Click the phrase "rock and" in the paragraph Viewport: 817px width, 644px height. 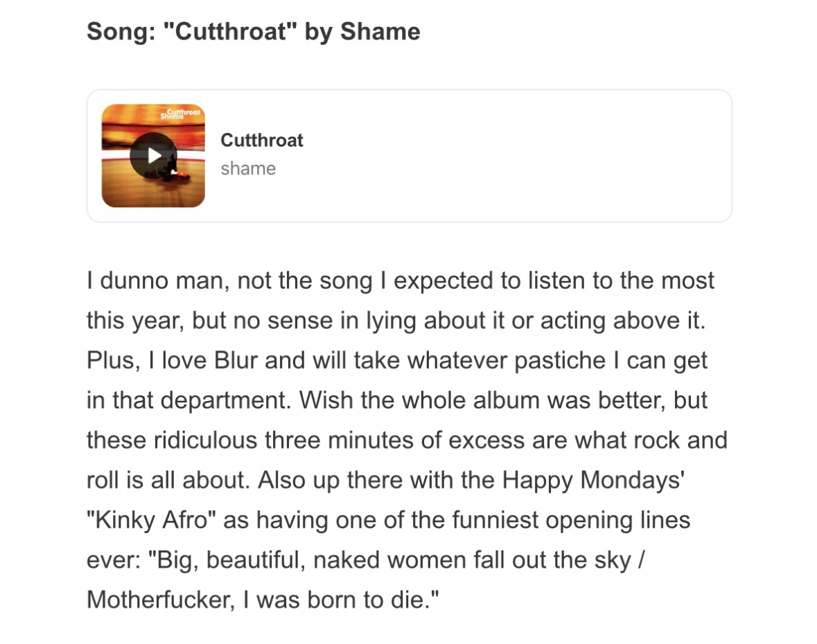click(x=680, y=440)
